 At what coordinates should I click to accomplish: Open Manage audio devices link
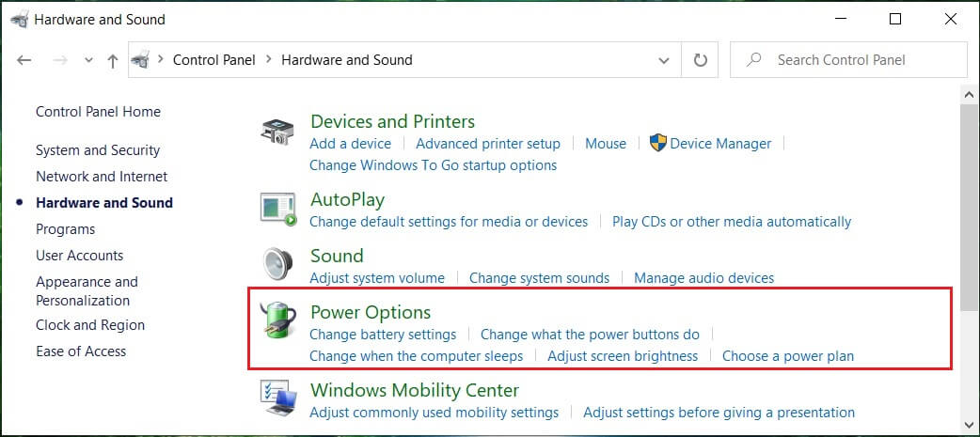coord(703,278)
